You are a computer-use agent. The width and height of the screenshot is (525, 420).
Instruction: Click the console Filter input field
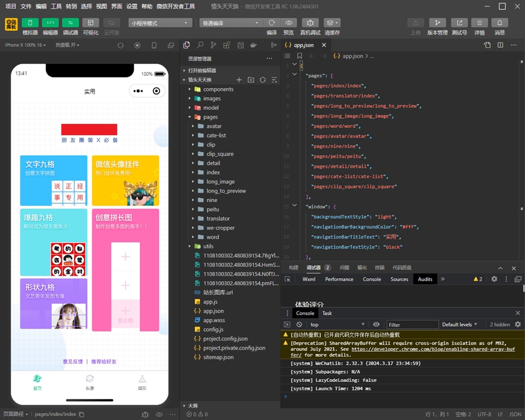411,324
